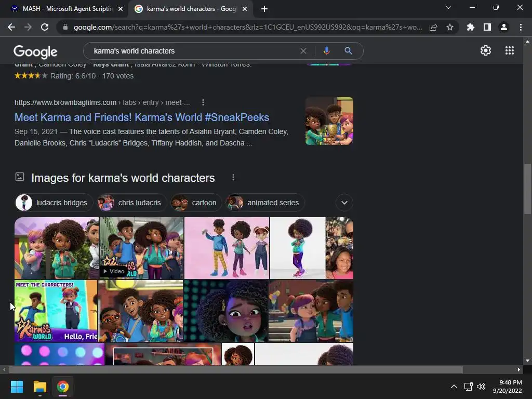Submit search with magnifier icon
The height and width of the screenshot is (399, 532).
[x=348, y=51]
